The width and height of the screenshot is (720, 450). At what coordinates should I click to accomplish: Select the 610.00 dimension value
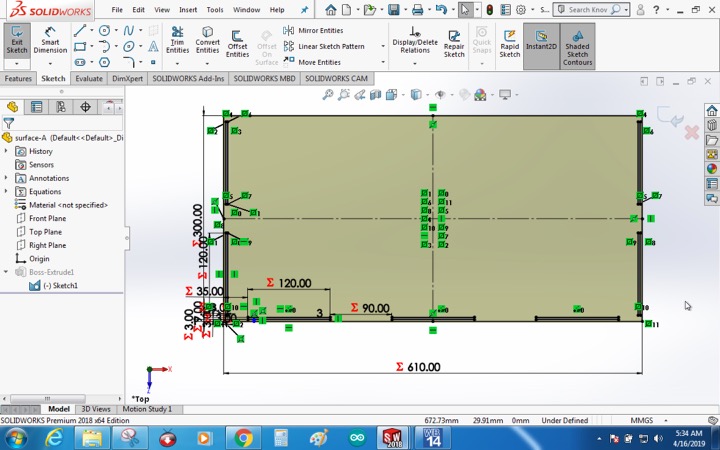click(423, 367)
